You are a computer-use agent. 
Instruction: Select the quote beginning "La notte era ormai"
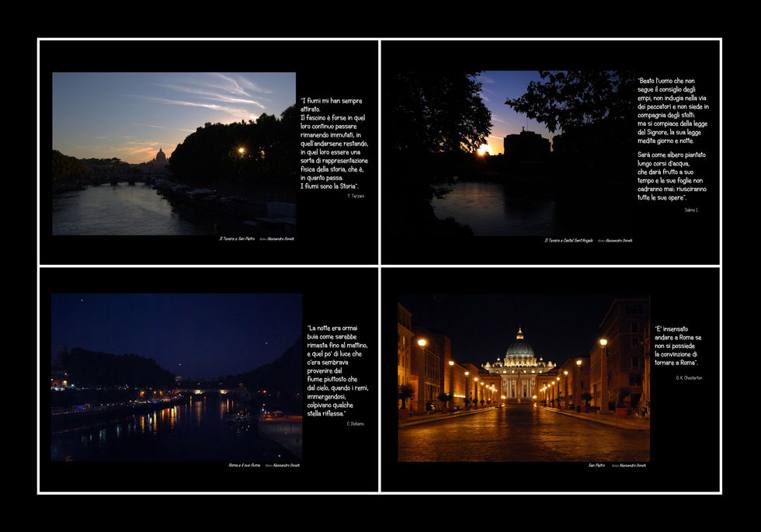tap(337, 371)
